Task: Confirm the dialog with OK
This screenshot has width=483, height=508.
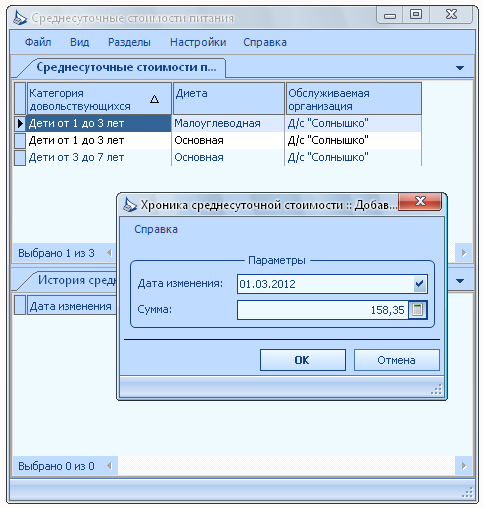Action: [303, 360]
